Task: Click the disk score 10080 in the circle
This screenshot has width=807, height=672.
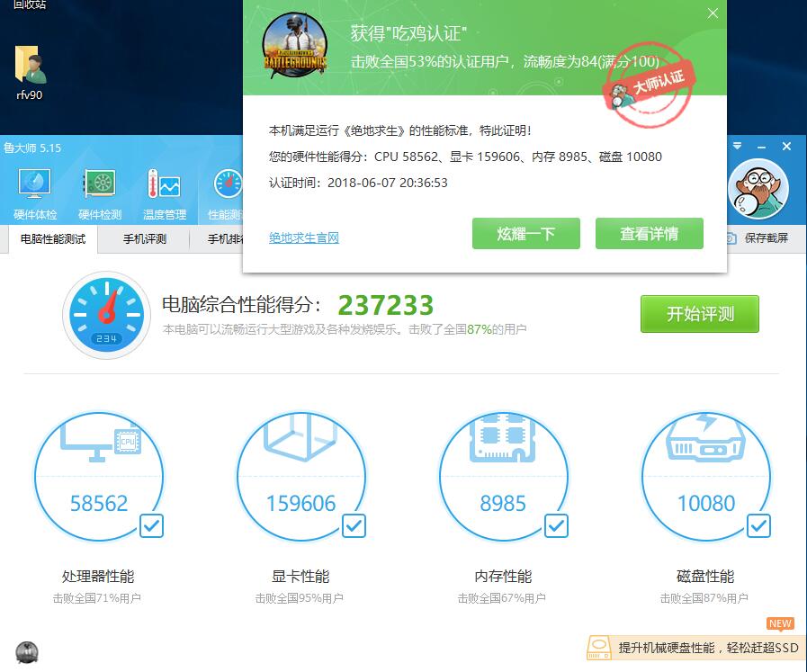Action: click(706, 503)
